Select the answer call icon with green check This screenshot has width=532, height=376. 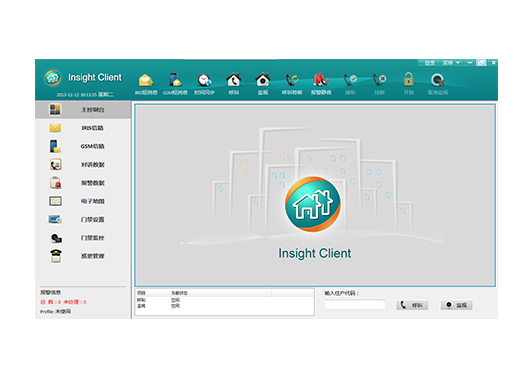[350, 80]
